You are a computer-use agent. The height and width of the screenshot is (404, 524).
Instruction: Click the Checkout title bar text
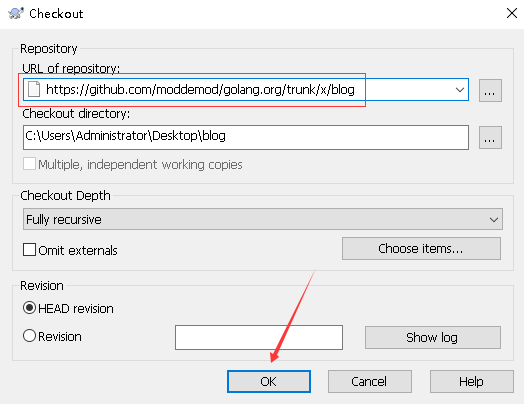tap(56, 14)
